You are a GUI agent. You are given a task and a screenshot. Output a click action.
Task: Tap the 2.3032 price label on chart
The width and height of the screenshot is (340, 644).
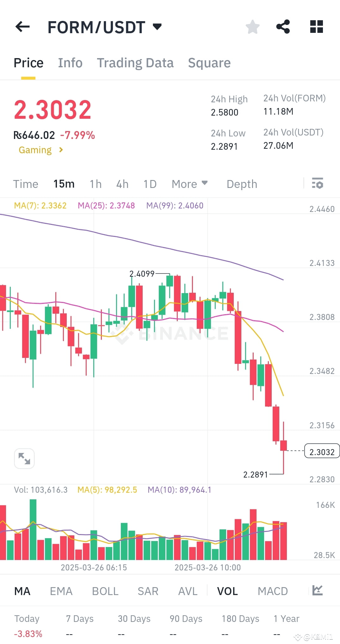tap(322, 452)
